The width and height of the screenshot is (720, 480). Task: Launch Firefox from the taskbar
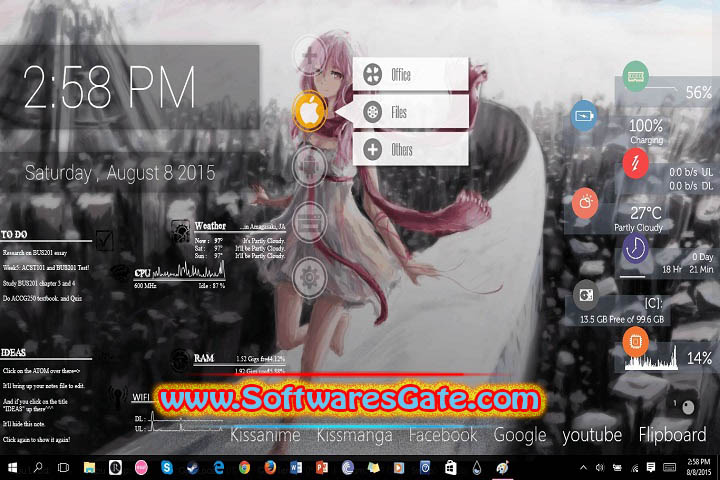pos(270,468)
